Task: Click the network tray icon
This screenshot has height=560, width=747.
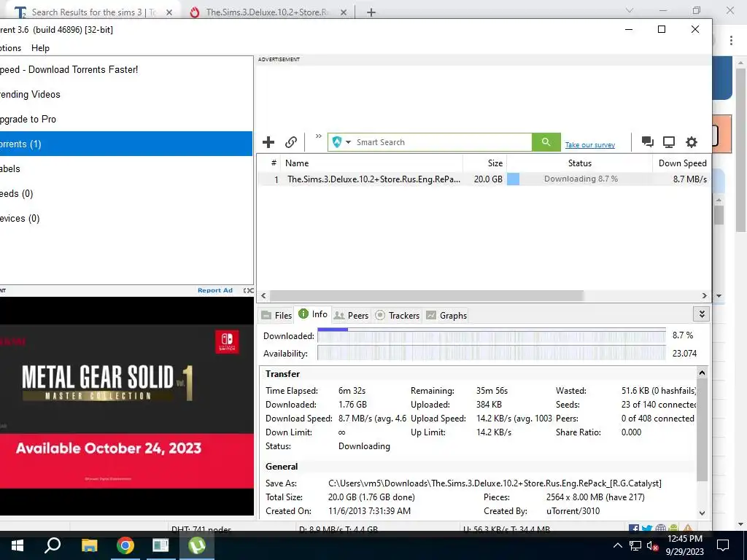Action: coord(635,545)
